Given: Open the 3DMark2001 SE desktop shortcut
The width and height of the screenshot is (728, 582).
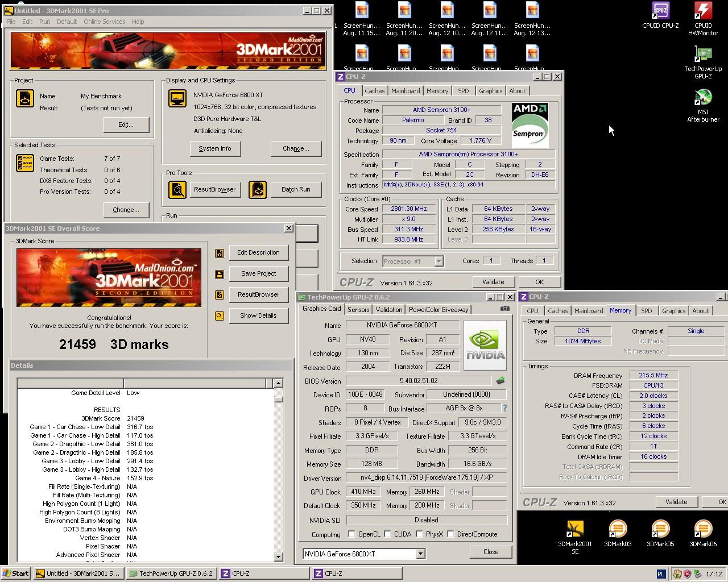Looking at the screenshot, I should [x=575, y=537].
